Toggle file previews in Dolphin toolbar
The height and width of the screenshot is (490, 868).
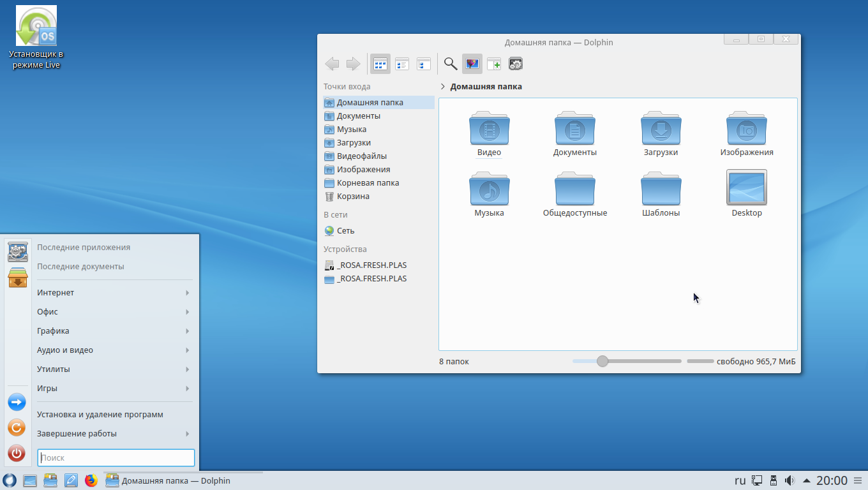coord(472,64)
